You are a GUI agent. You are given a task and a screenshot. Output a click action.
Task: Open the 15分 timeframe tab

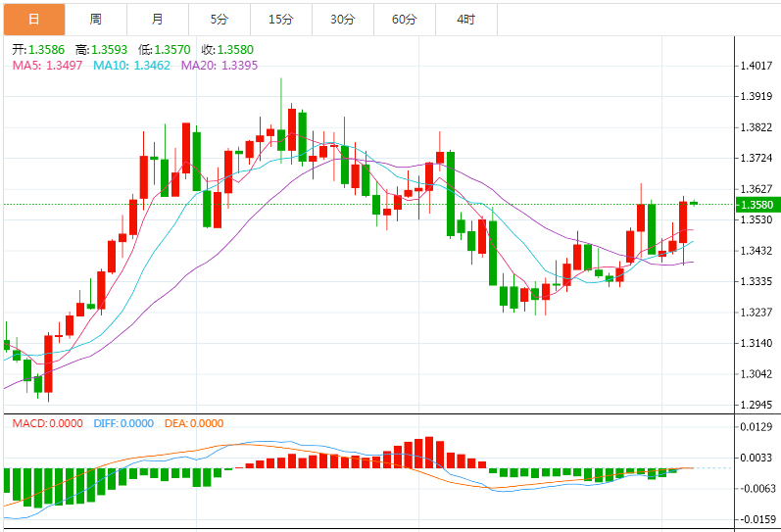(281, 20)
